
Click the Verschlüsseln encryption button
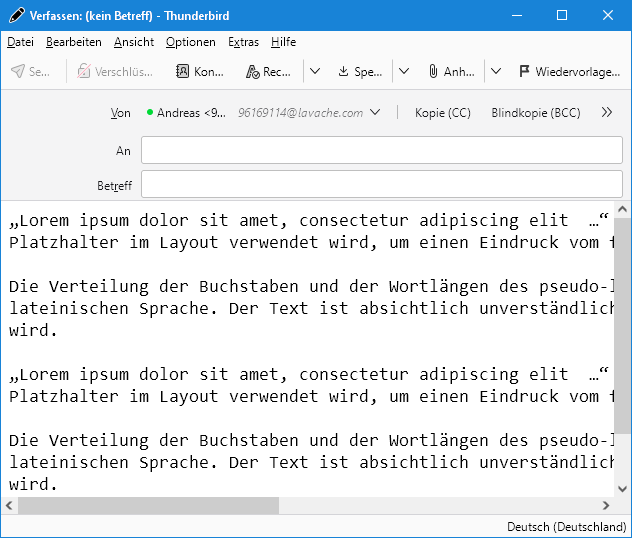tap(115, 72)
